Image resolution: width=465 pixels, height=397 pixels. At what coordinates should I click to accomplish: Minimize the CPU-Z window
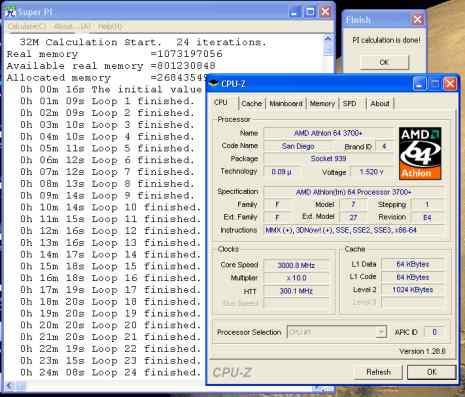coord(419,84)
